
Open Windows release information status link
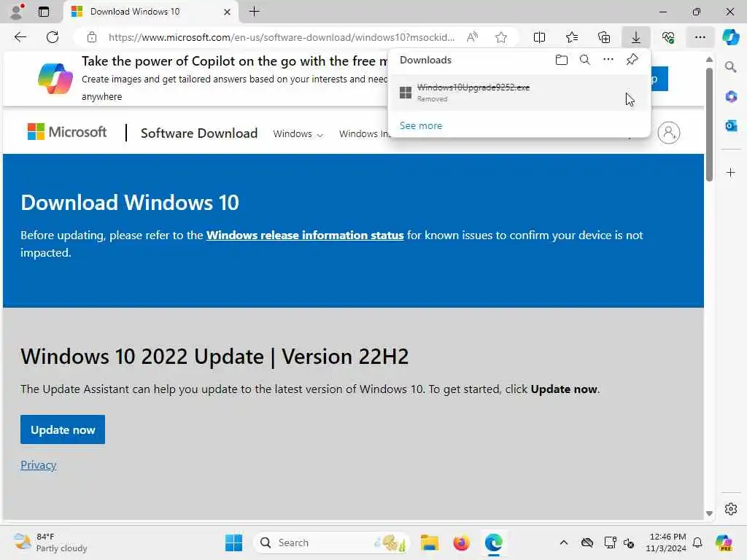point(305,236)
